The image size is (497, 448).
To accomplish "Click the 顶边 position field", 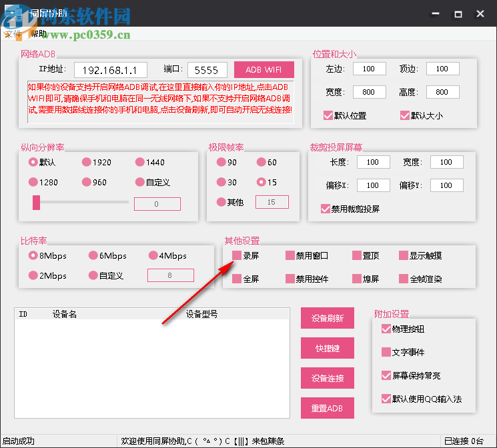I will (x=443, y=69).
